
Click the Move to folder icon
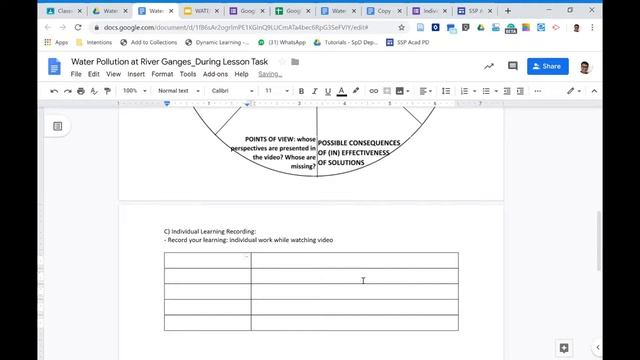point(295,62)
